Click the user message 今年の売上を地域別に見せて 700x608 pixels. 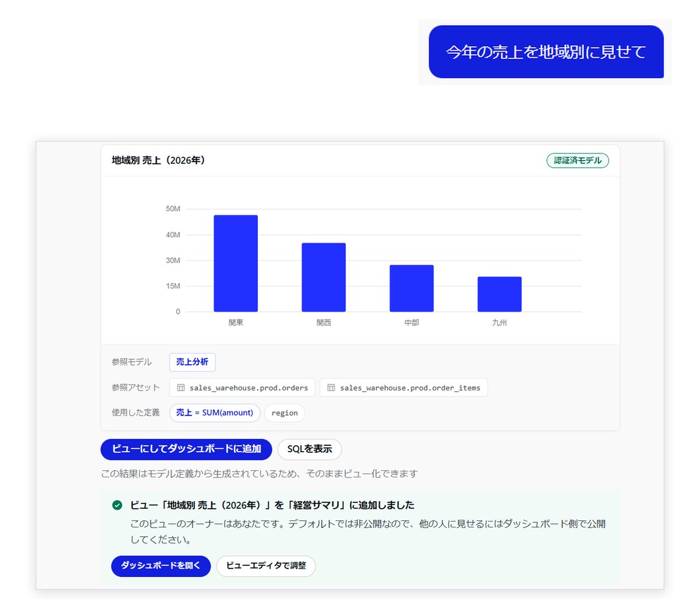(546, 52)
